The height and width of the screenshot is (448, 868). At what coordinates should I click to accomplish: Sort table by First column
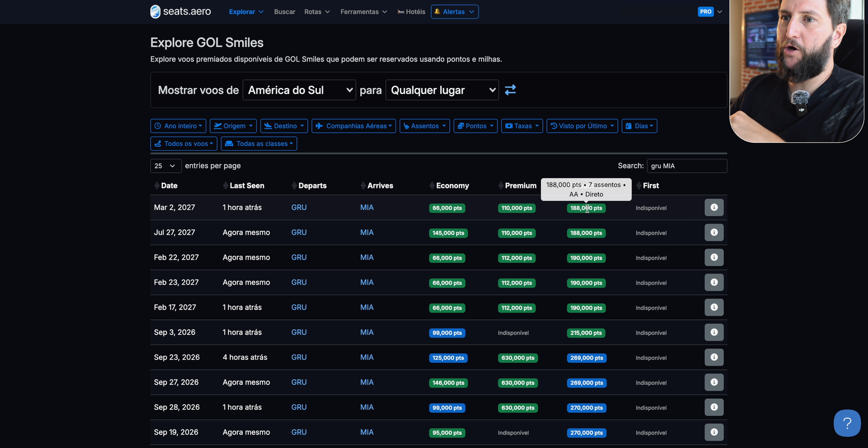[650, 186]
